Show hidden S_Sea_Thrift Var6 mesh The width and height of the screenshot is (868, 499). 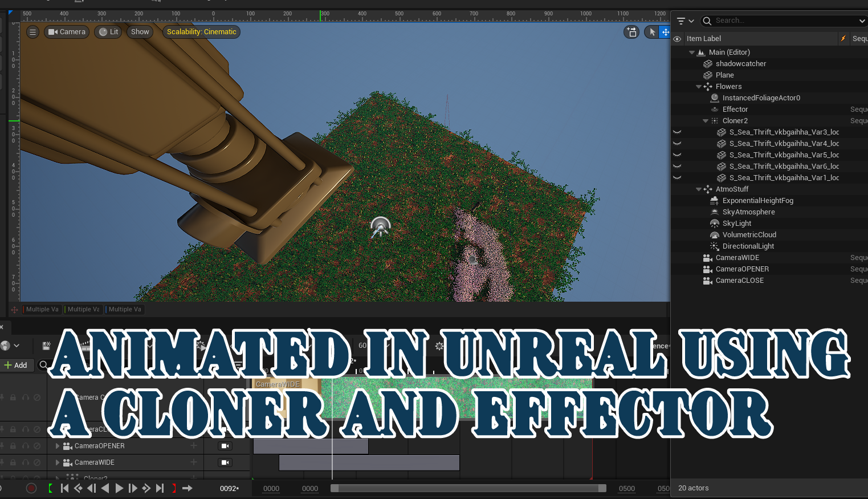[x=677, y=167]
